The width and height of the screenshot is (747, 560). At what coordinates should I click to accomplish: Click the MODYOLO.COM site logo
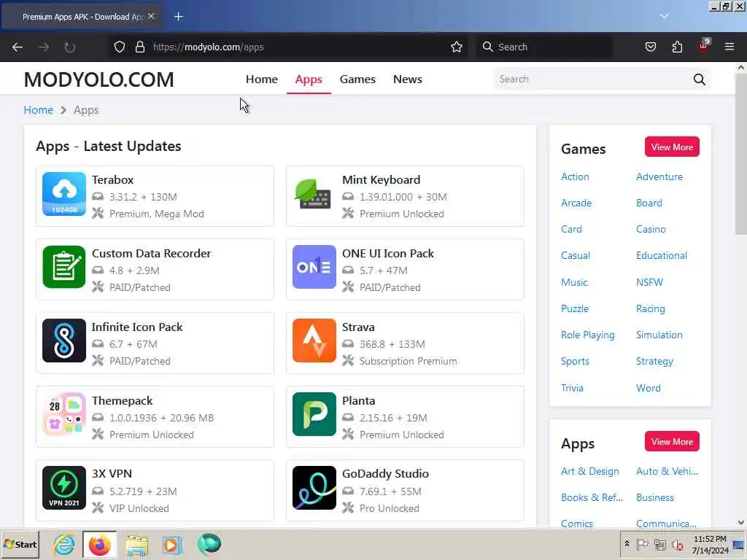pos(99,79)
